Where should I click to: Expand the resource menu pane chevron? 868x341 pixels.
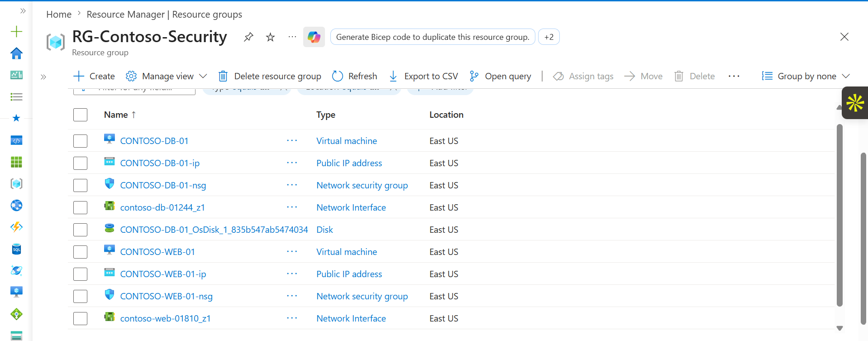point(43,77)
